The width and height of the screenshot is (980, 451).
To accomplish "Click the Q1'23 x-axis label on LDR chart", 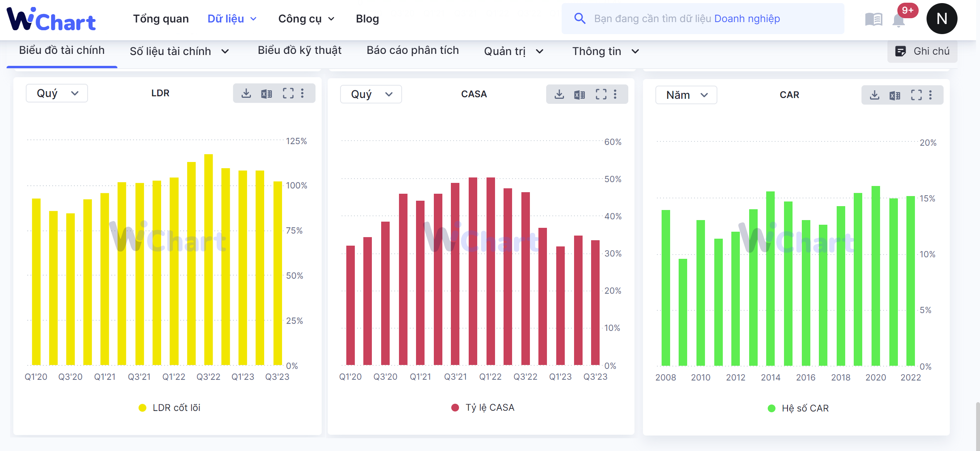I will pos(243,377).
